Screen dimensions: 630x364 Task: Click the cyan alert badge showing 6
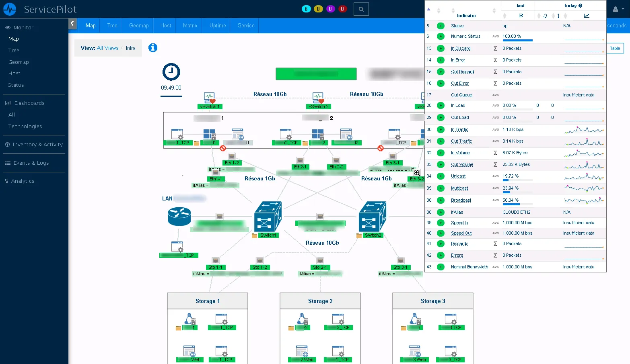tap(306, 8)
